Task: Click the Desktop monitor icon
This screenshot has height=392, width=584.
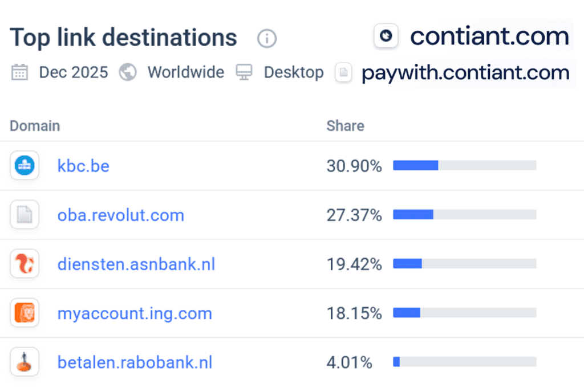Action: tap(244, 72)
